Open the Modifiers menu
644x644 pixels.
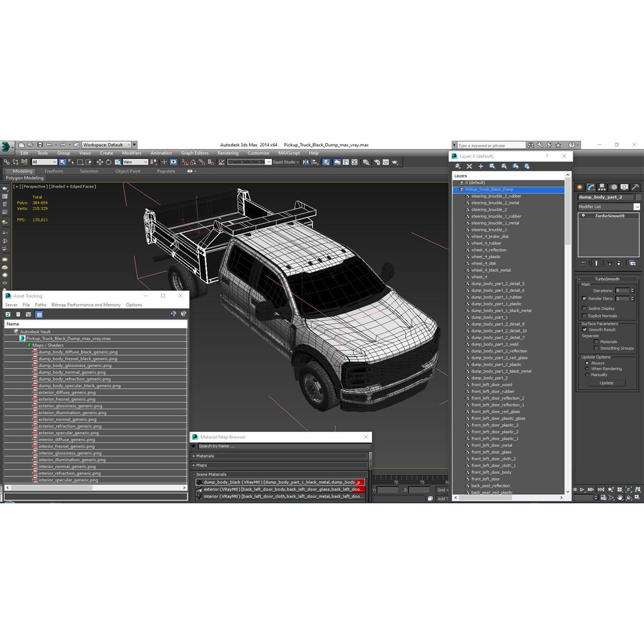131,153
